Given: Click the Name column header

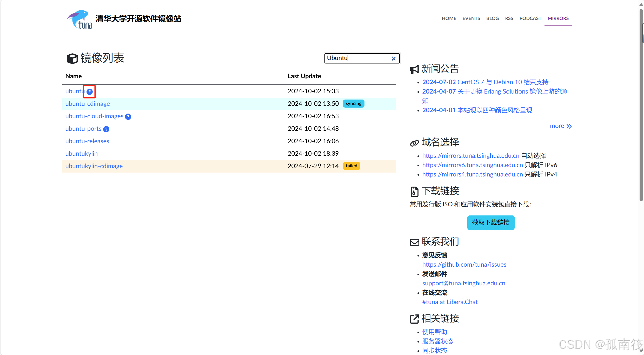Looking at the screenshot, I should [74, 76].
